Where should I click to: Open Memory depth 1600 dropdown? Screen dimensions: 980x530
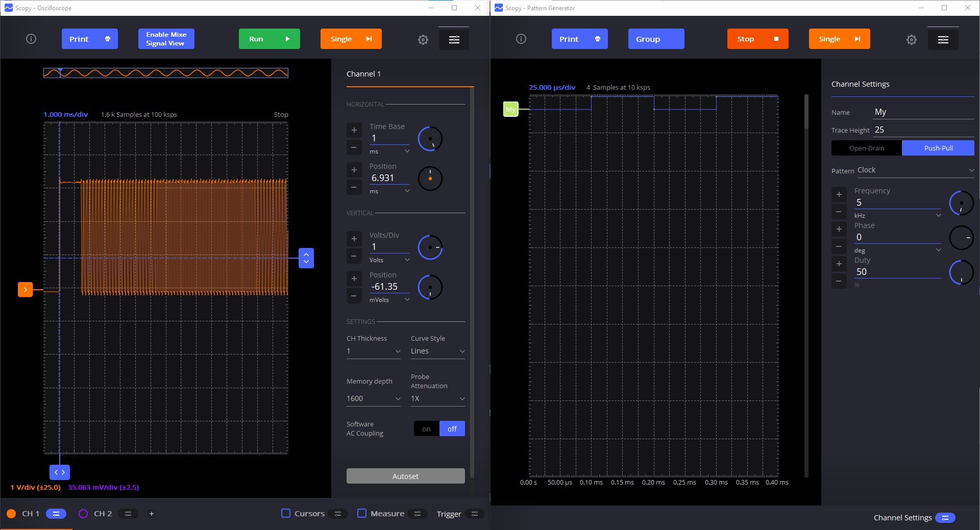tap(374, 399)
